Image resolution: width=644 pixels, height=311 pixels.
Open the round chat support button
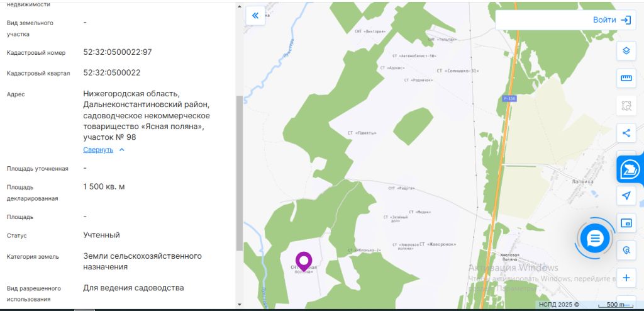(x=594, y=238)
